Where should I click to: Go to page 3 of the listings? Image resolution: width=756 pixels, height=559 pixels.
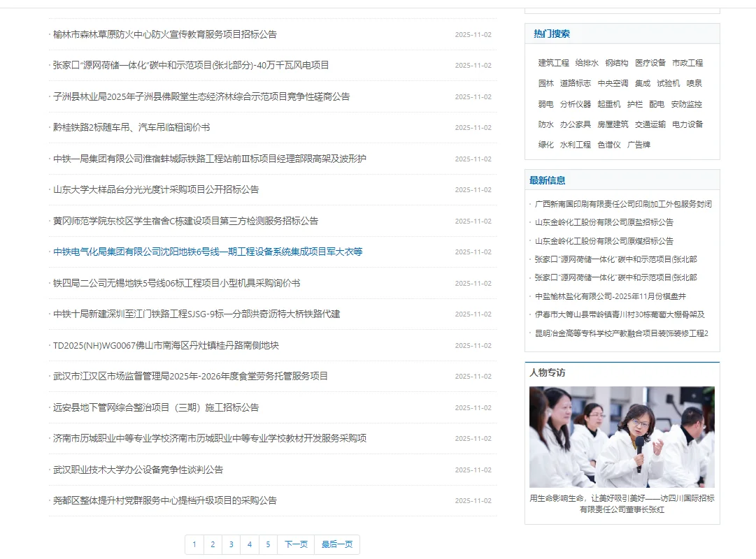click(x=231, y=544)
